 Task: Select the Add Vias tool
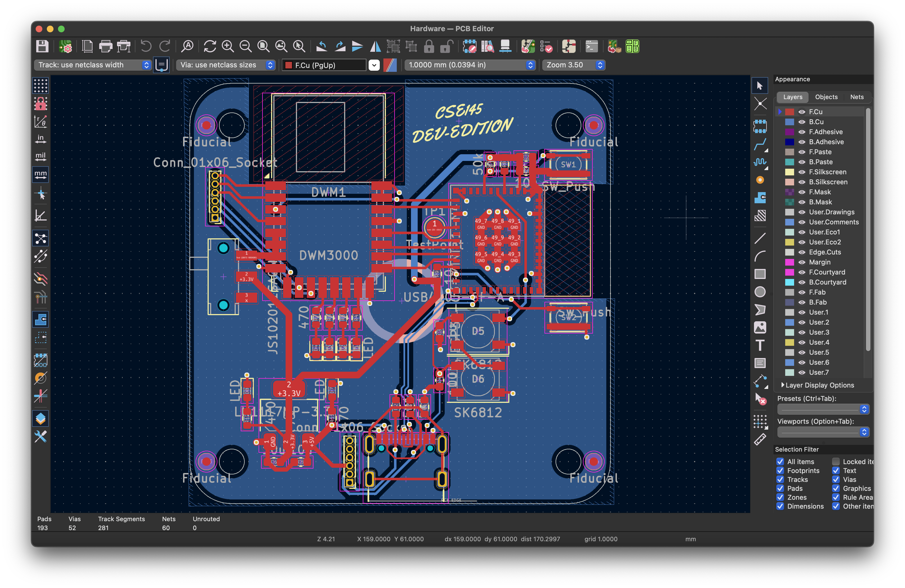pyautogui.click(x=760, y=180)
